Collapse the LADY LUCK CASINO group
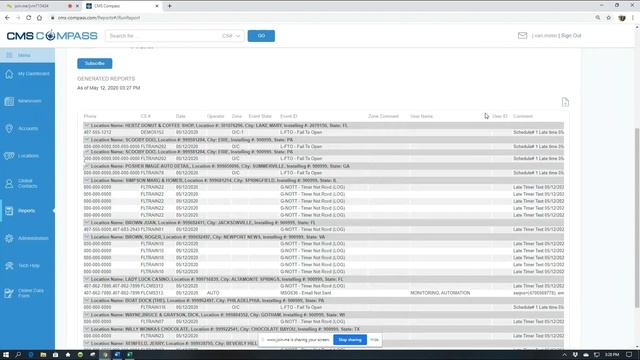 [86, 279]
